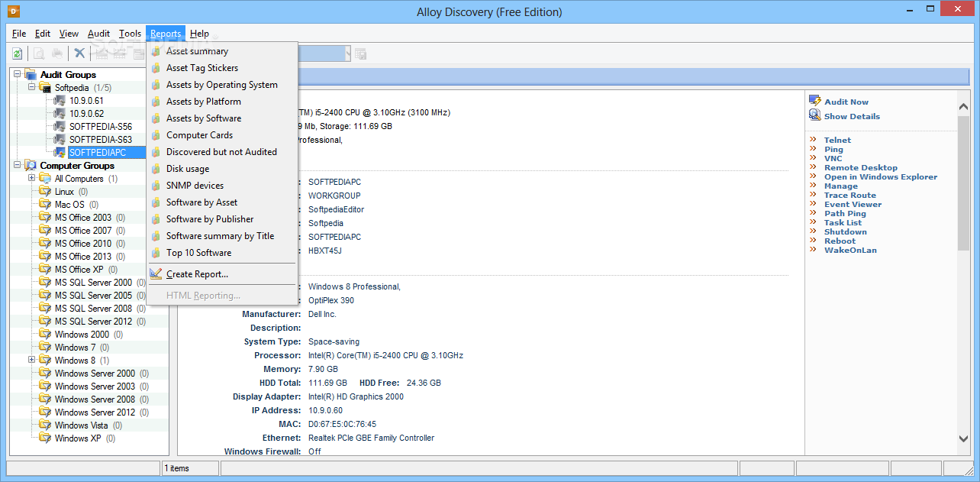This screenshot has height=482, width=980.
Task: Open the Edit menu
Action: [43, 34]
